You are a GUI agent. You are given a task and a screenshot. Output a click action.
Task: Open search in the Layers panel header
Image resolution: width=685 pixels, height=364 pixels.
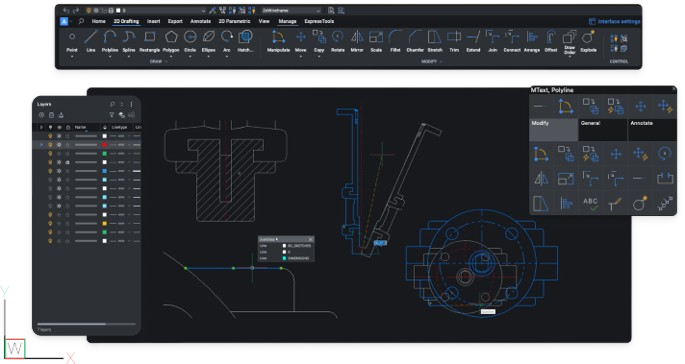click(112, 104)
